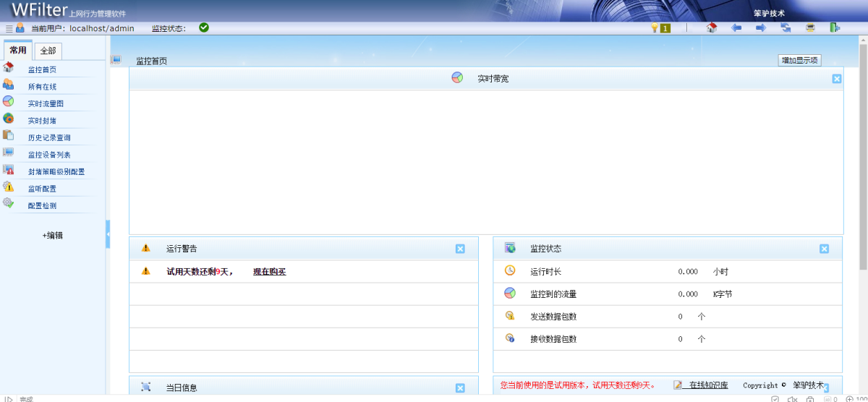Click the 增加显示项 button

point(799,61)
